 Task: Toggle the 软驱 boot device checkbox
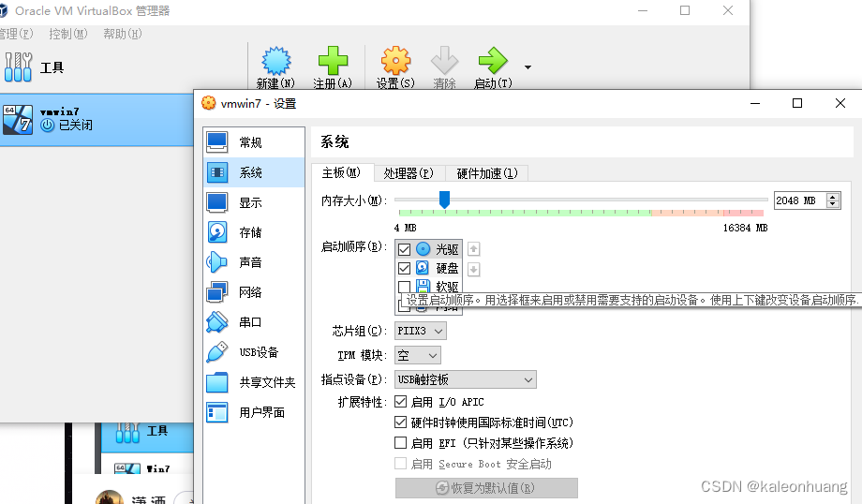pos(404,287)
